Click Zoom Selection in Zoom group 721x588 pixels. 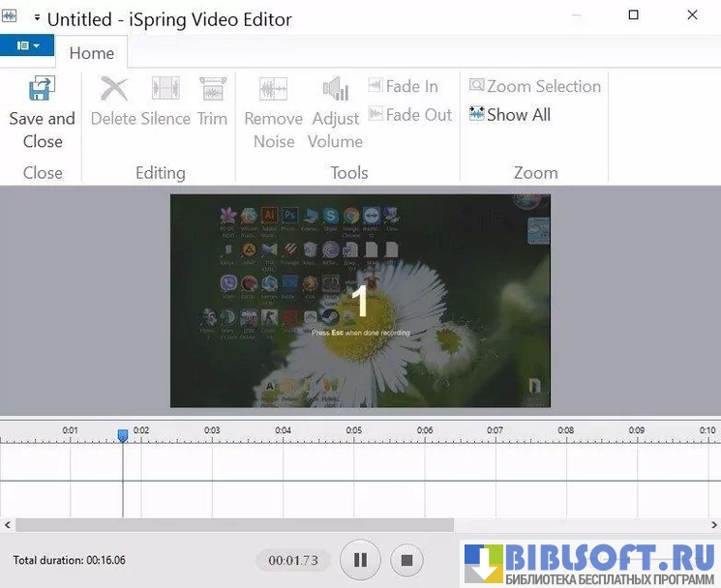[x=535, y=86]
